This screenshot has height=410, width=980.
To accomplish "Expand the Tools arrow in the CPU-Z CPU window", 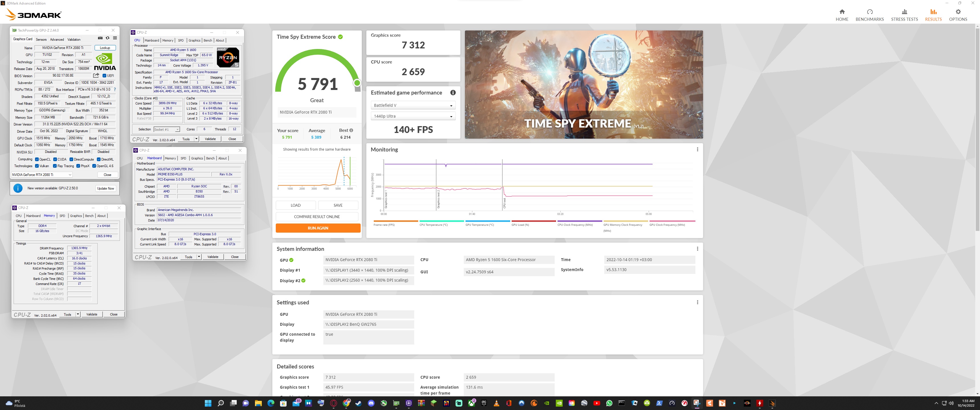I will (x=196, y=139).
